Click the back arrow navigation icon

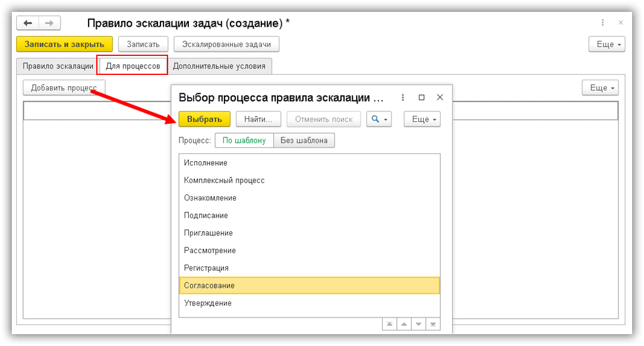coord(27,23)
